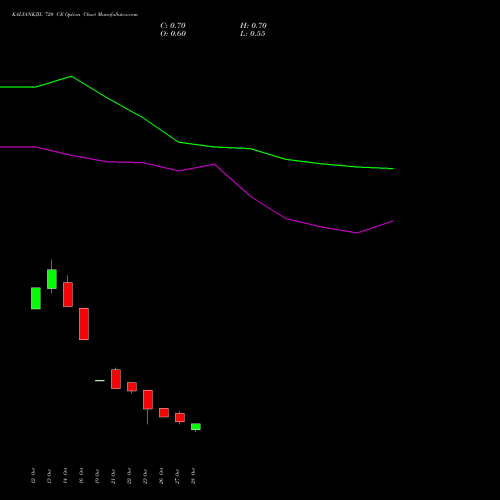500x500 pixels.
Task: Select the small red candle for 22 Oct
Action: pyautogui.click(x=132, y=387)
